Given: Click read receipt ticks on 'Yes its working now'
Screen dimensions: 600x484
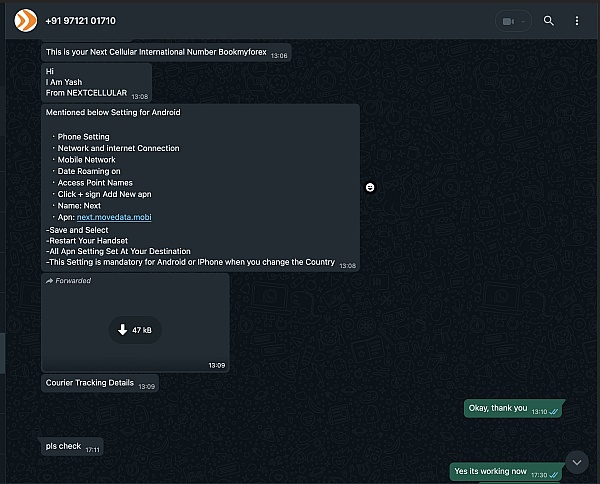Looking at the screenshot, I should coord(554,475).
